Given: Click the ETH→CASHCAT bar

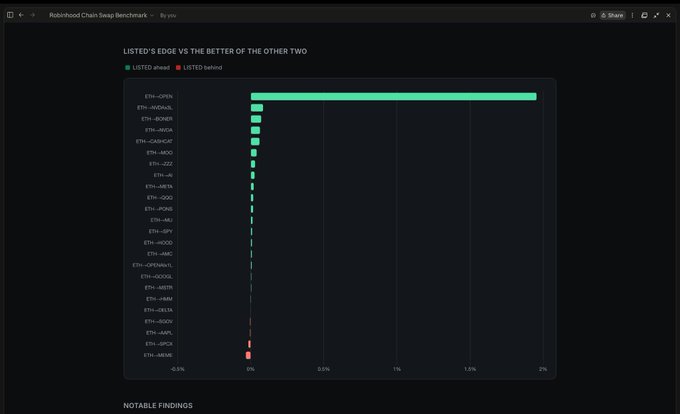Looking at the screenshot, I should tap(255, 141).
